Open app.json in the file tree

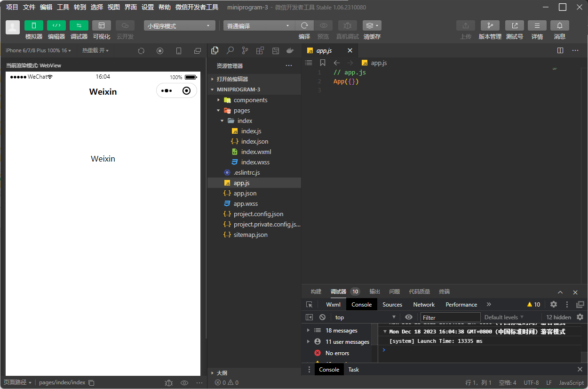(x=254, y=193)
